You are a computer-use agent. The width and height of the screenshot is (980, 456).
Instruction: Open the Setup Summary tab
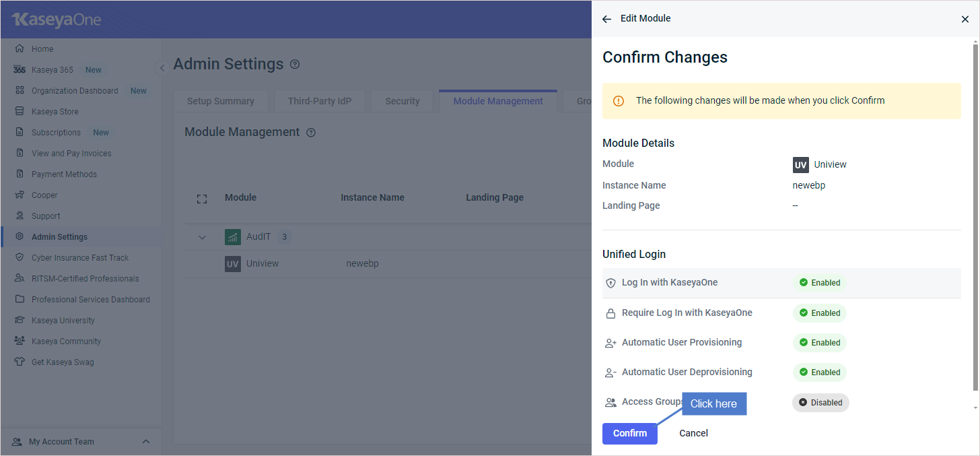click(221, 101)
